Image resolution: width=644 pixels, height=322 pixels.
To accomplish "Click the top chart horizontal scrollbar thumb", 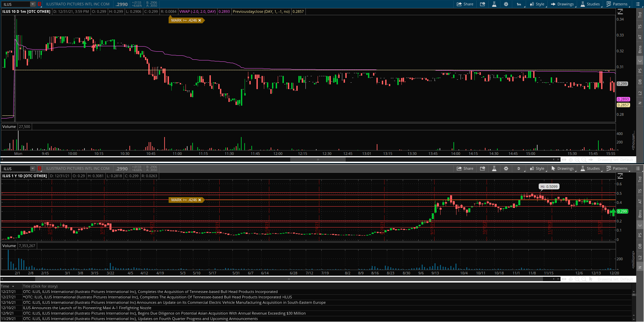I will 318,160.
